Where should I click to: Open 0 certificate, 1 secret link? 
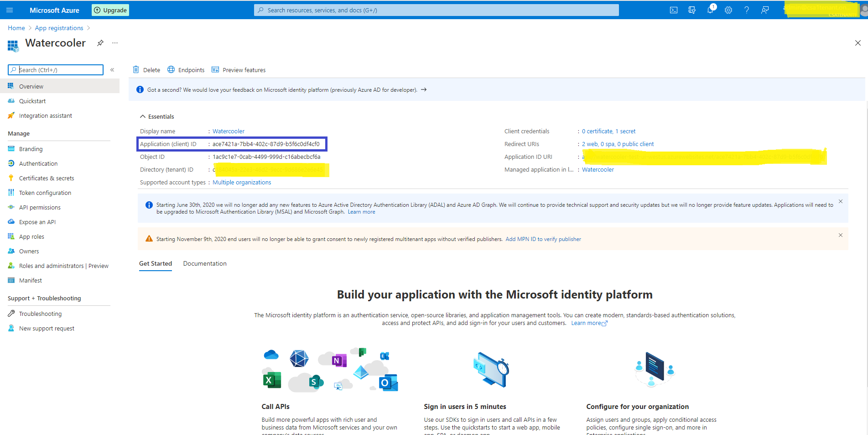tap(608, 131)
